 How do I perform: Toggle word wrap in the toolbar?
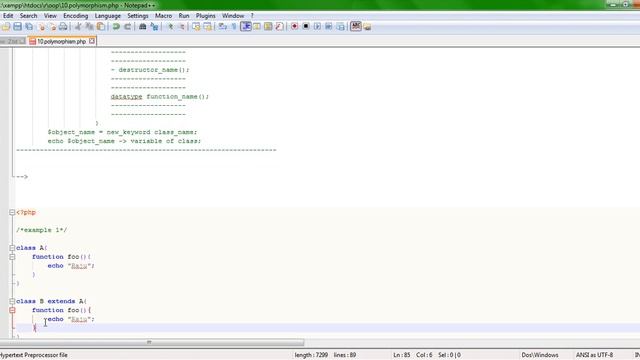[x=222, y=27]
